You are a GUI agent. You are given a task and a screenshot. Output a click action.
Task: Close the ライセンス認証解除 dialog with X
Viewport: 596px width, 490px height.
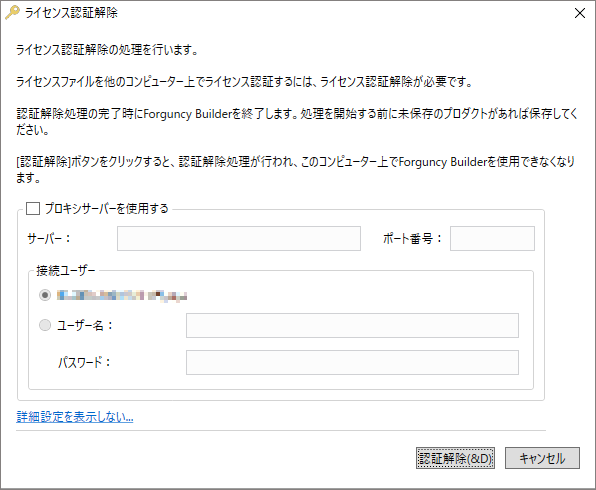(x=580, y=13)
